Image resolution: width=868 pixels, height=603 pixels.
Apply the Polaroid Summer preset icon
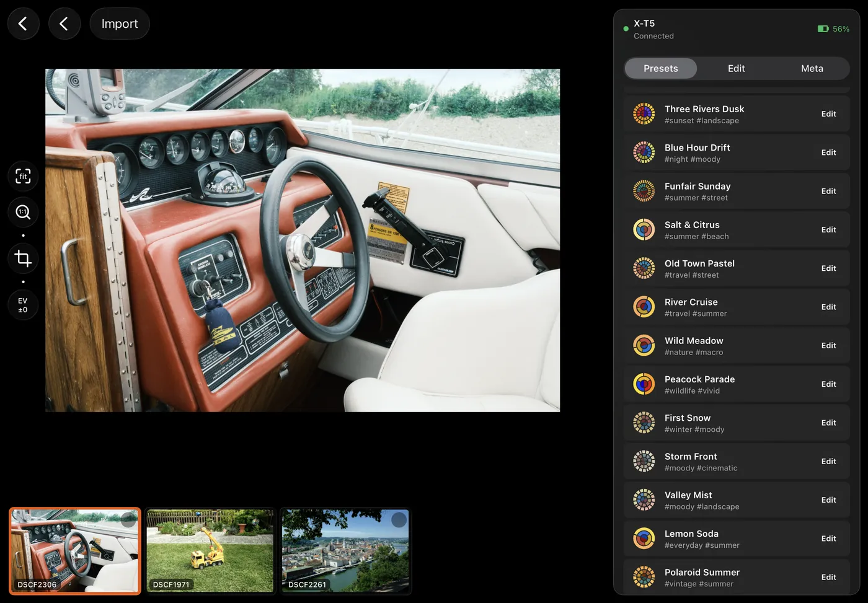tap(644, 577)
